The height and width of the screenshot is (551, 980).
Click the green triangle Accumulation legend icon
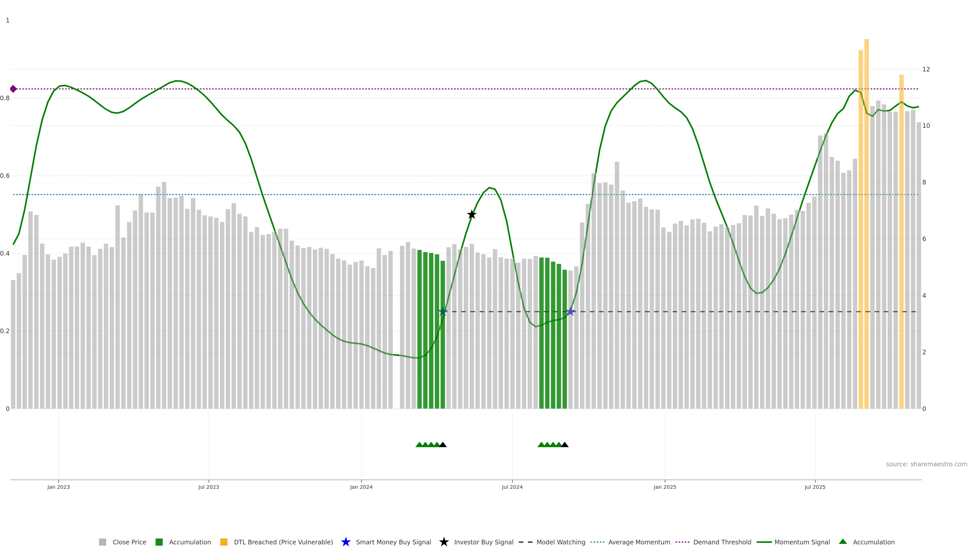pyautogui.click(x=843, y=542)
